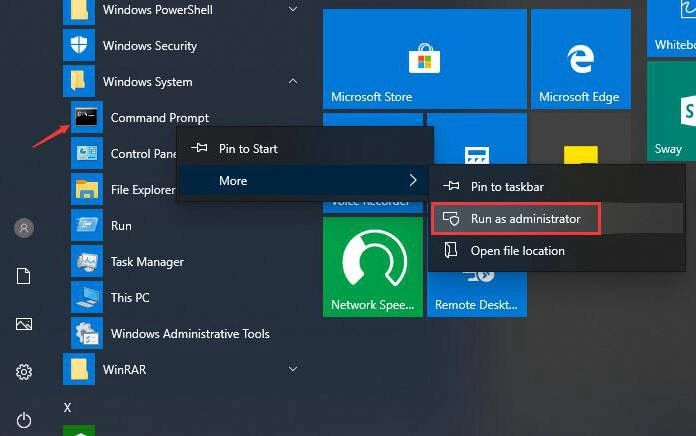This screenshot has height=436, width=696.
Task: Expand the Windows PowerShell folder
Action: coord(293,10)
